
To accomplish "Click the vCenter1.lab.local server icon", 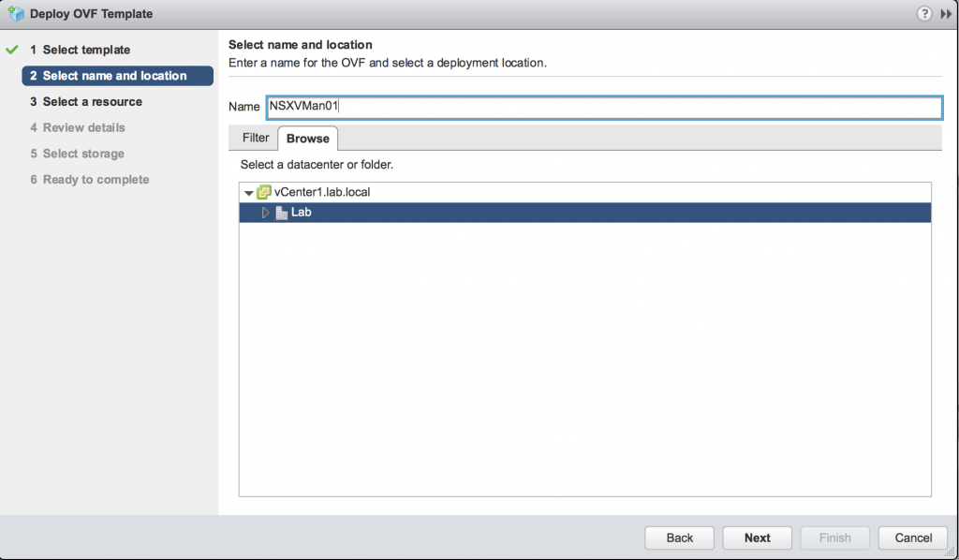I will (x=263, y=192).
